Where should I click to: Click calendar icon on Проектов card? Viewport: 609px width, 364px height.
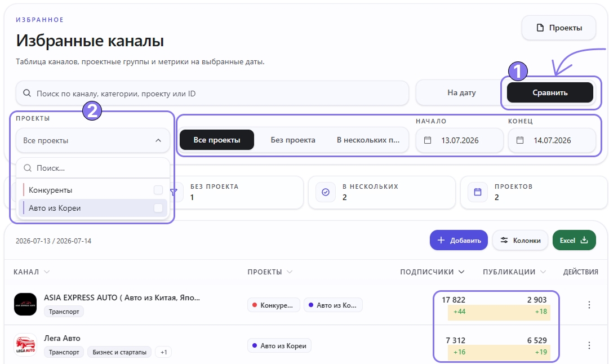point(478,192)
